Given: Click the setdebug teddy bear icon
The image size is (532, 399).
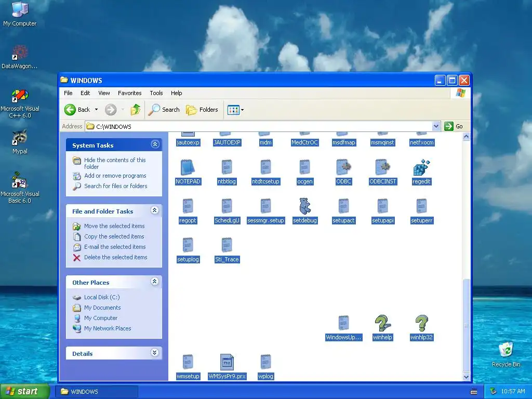Looking at the screenshot, I should 304,206.
